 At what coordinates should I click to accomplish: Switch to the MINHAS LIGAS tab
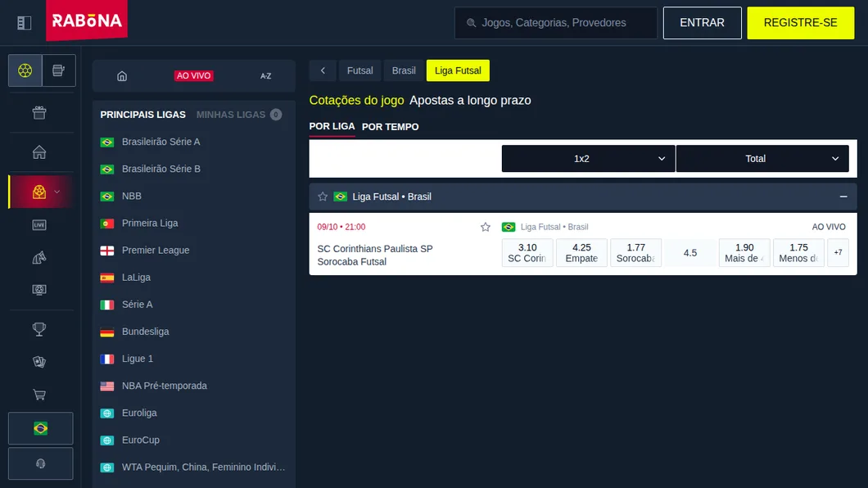tap(231, 115)
